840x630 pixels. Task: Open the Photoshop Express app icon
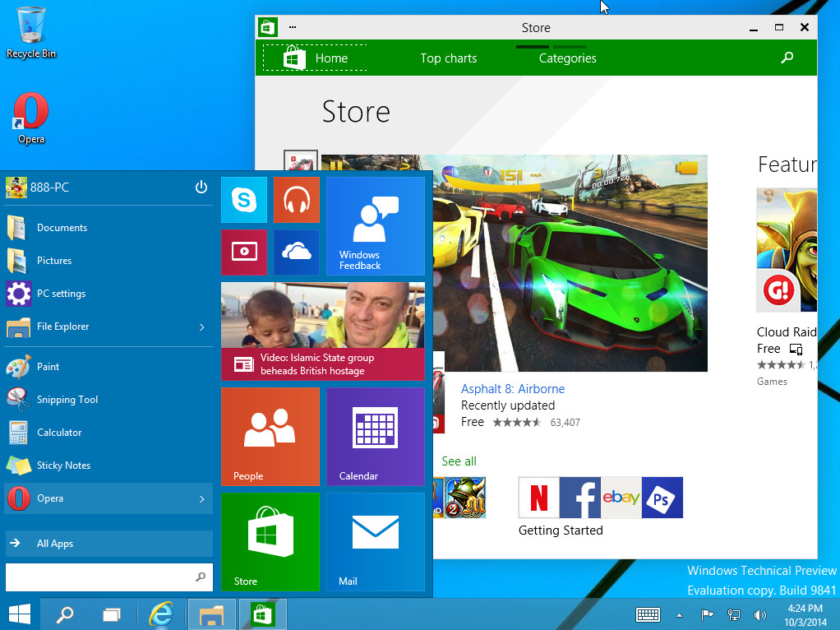pos(662,498)
